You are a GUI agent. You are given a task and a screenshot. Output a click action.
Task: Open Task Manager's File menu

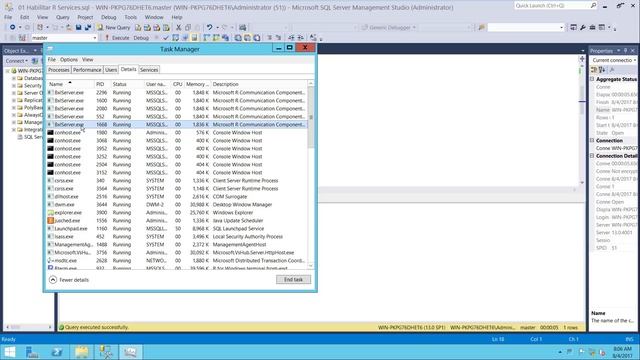(51, 60)
